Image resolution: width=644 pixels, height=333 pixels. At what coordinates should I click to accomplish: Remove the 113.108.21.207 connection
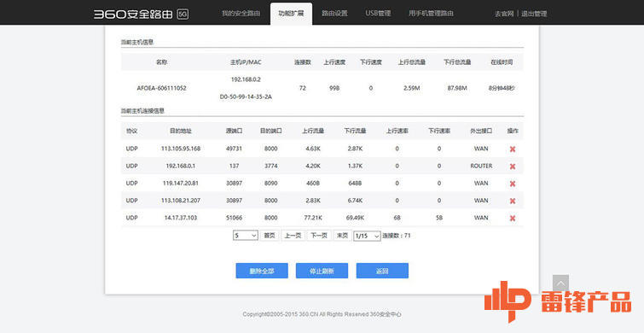[512, 201]
